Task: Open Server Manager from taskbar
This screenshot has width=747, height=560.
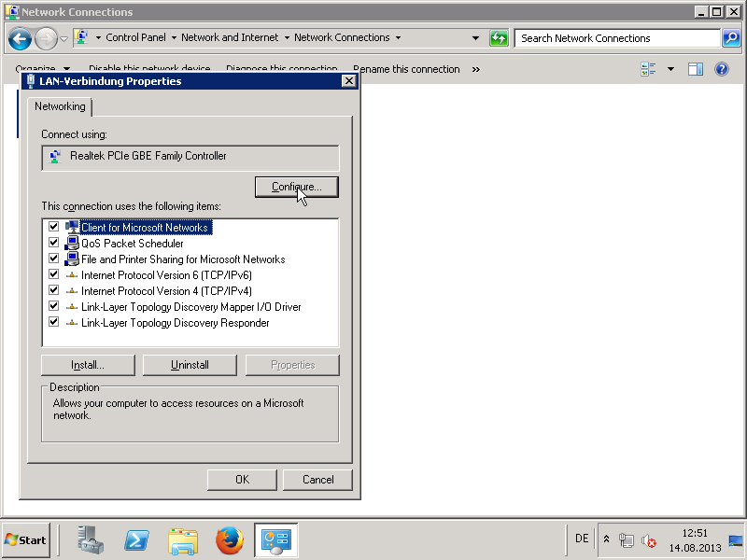Action: pos(91,540)
